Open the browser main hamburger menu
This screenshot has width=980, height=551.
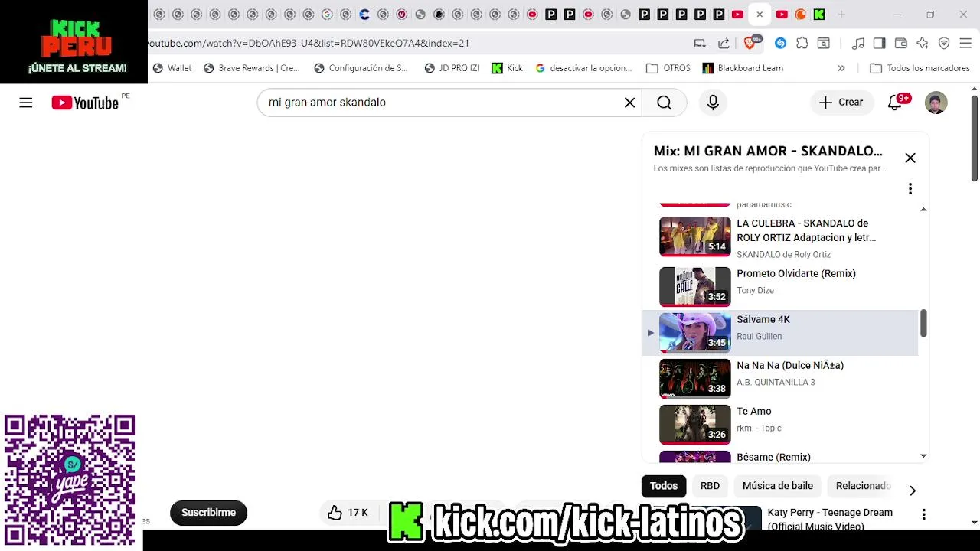pos(965,43)
